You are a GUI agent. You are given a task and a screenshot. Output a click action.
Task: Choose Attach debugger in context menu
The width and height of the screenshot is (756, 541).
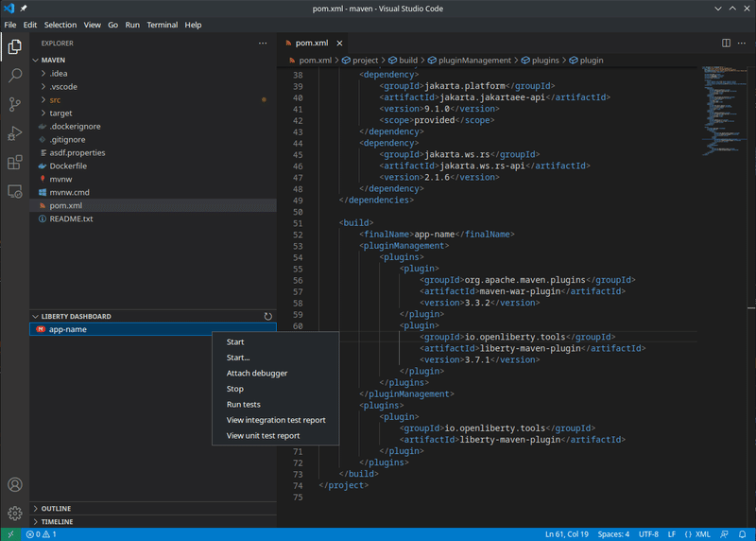coord(275,373)
